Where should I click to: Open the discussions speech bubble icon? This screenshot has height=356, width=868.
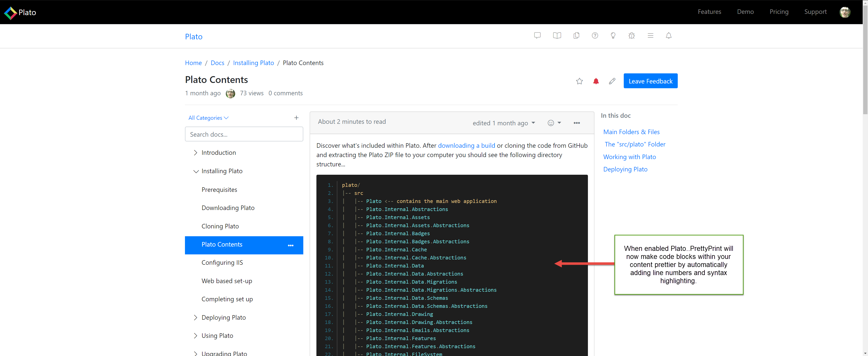pyautogui.click(x=537, y=35)
